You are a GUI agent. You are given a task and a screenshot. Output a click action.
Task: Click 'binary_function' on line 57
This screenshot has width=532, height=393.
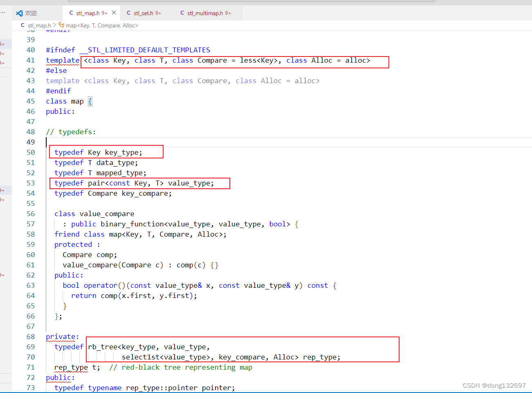pyautogui.click(x=132, y=224)
